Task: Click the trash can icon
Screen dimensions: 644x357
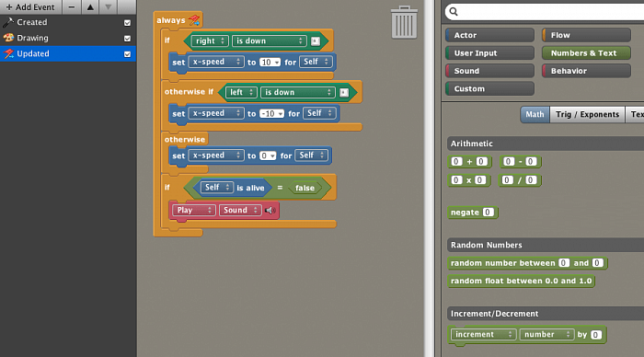Action: tap(404, 23)
